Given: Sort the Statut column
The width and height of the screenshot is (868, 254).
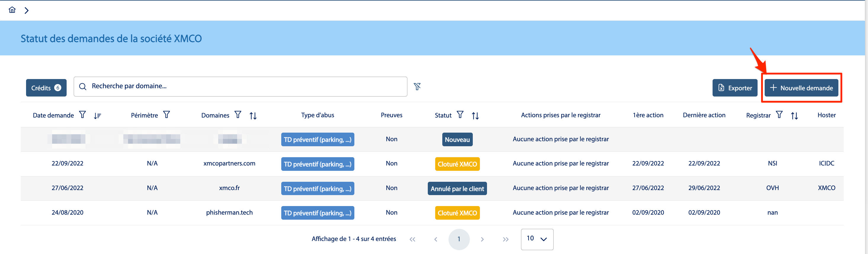Looking at the screenshot, I should point(475,115).
